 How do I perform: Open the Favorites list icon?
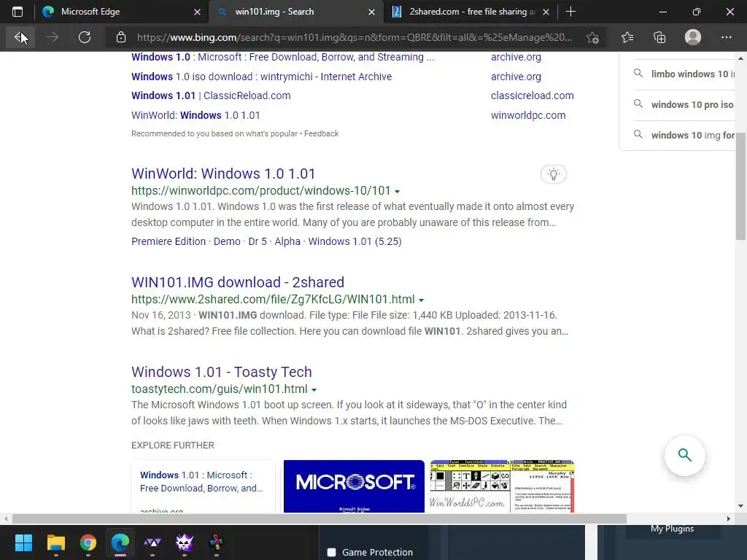point(627,37)
